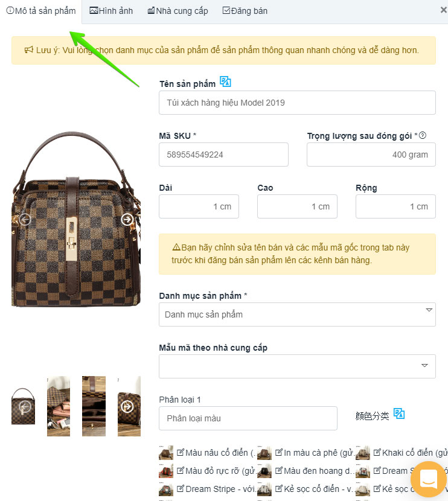The height and width of the screenshot is (501, 448).
Task: Edit the Màu đỏ rực rỡ variant name
Action: coord(181,470)
